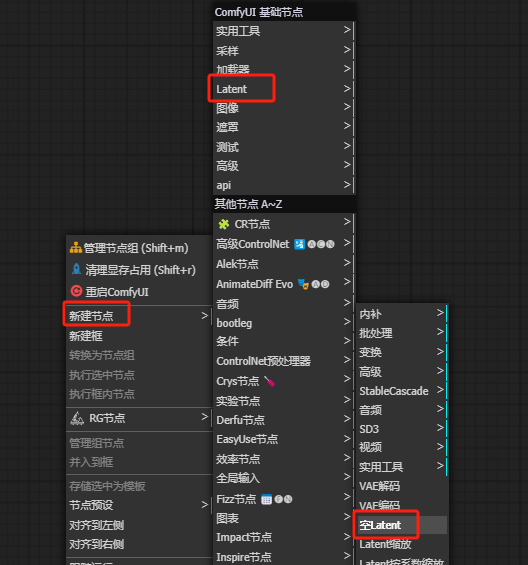Expand the api submenu arrow
Screen dimensions: 528x565
(x=347, y=184)
